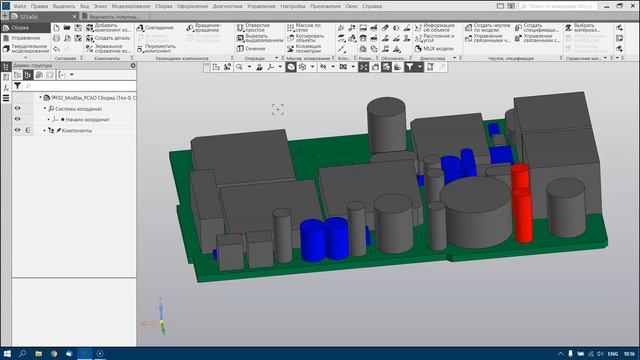
Task: Toggle the dark-highlighted tree structure view button
Action: point(28,75)
